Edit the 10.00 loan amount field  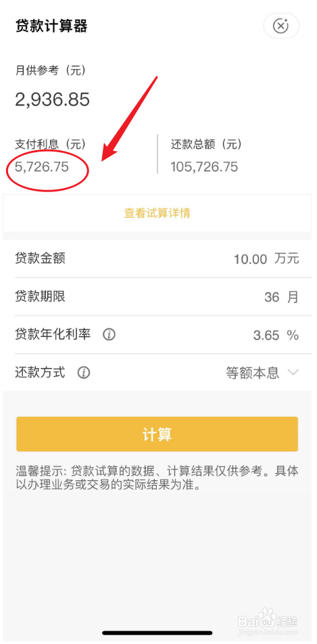pyautogui.click(x=251, y=259)
